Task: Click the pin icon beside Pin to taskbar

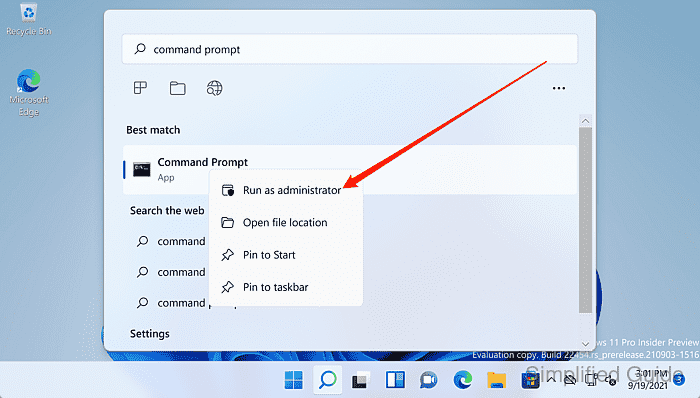Action: 228,287
